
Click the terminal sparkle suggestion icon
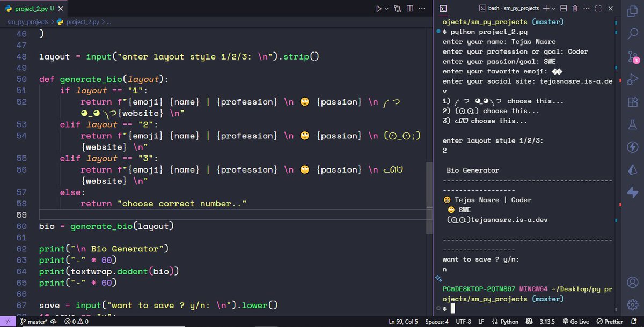[x=438, y=279]
